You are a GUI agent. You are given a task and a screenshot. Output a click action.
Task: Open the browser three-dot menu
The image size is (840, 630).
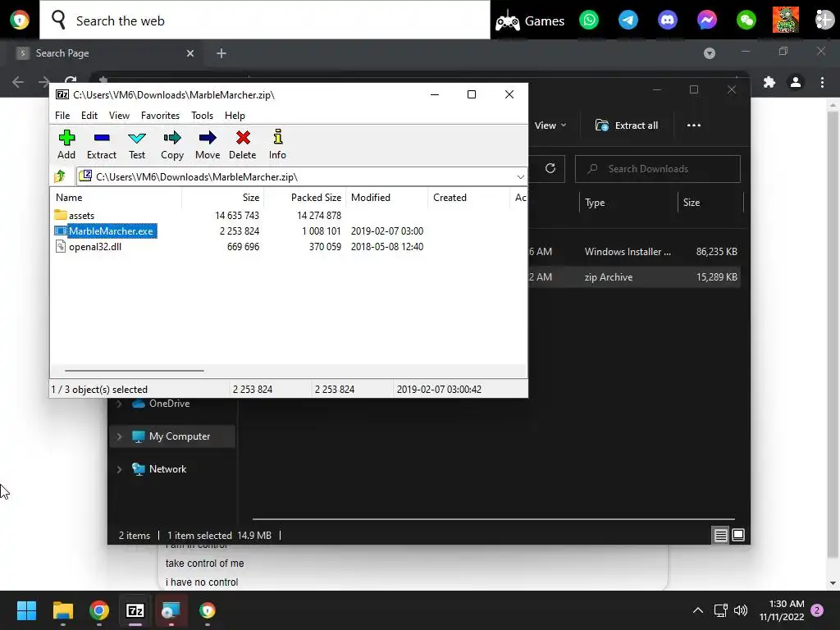tap(822, 82)
